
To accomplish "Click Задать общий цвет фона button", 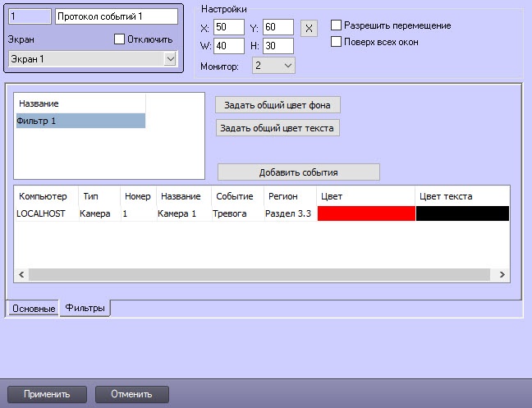I will (x=277, y=104).
